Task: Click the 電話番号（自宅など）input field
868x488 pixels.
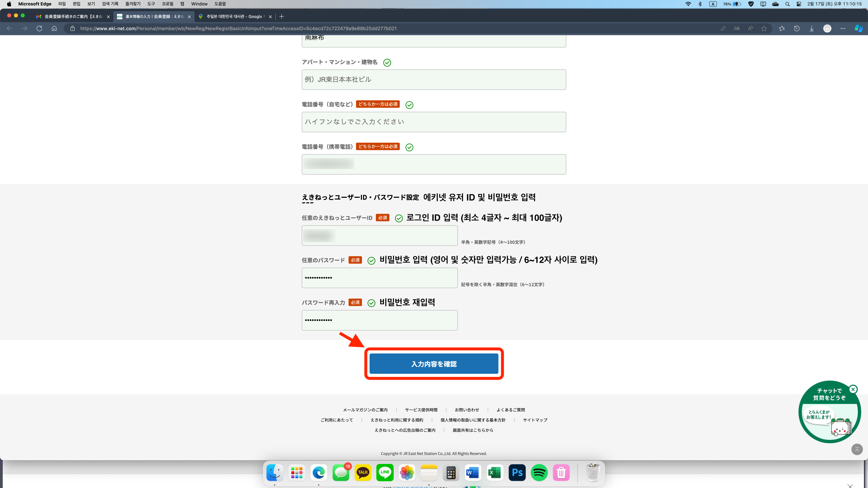Action: pyautogui.click(x=434, y=122)
